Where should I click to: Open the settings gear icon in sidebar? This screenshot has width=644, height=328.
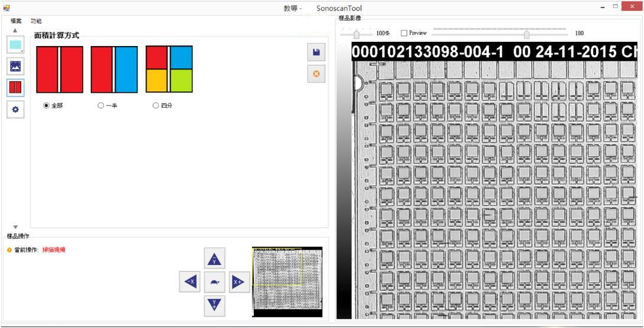coord(15,109)
